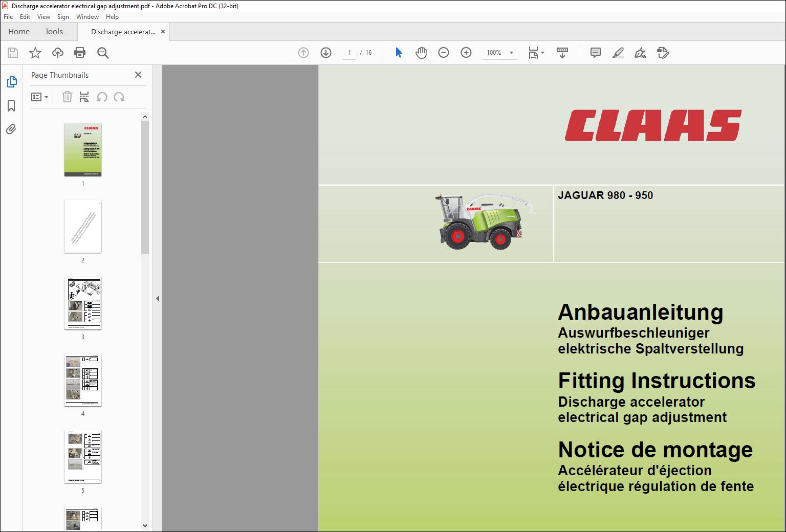The height and width of the screenshot is (532, 786).
Task: Click thumbnails scrollbar up arrow
Action: click(x=145, y=117)
